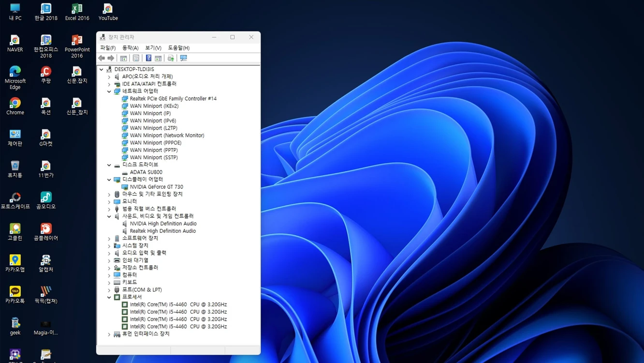Click the YouTube desktop shortcut
The image size is (644, 363).
108,12
